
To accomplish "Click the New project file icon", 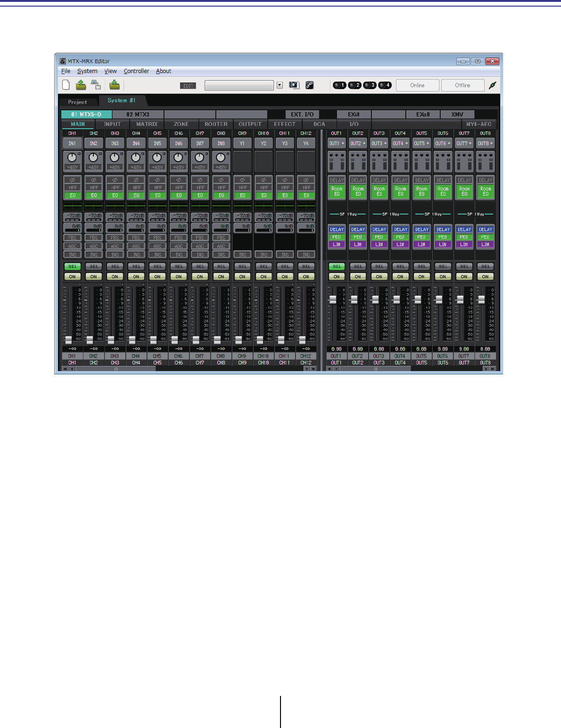I will tap(66, 85).
